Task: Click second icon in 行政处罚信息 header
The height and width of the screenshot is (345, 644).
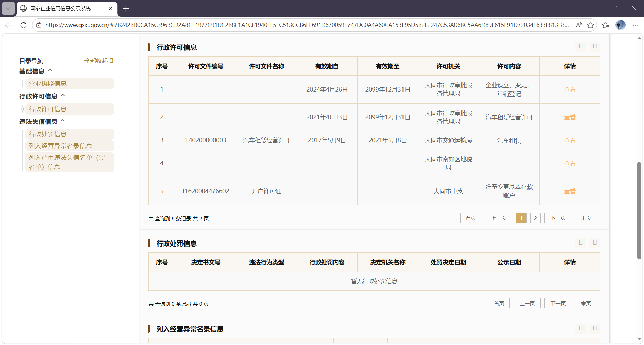Action: [x=595, y=243]
